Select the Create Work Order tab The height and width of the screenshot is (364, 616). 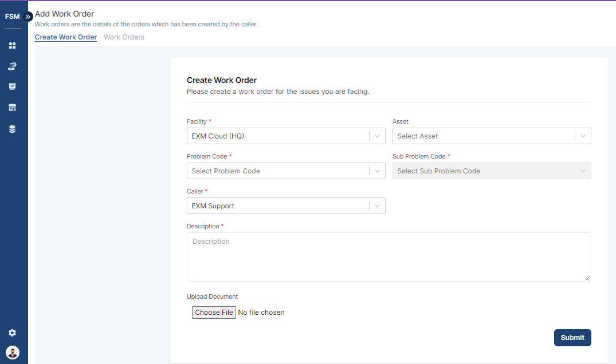[66, 37]
